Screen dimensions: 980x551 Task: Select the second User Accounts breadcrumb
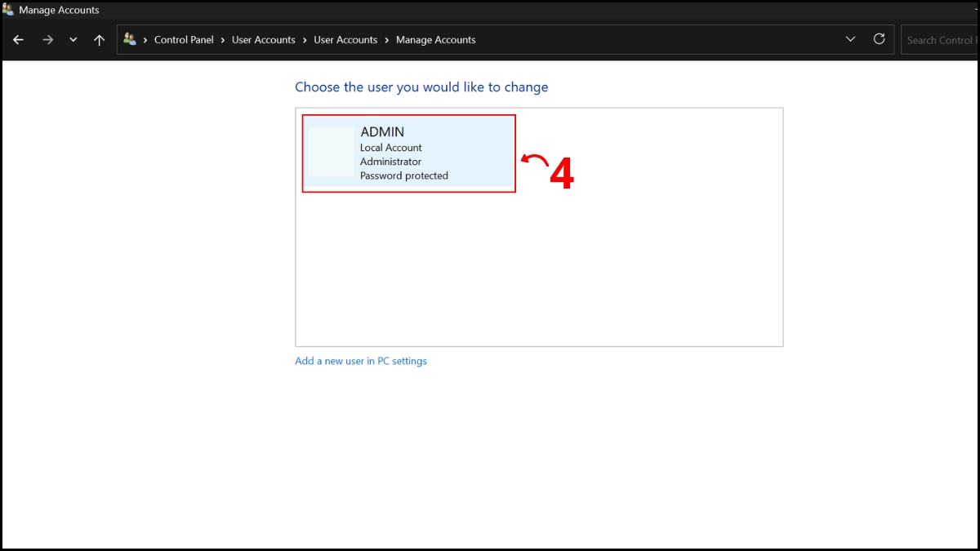[x=345, y=39]
